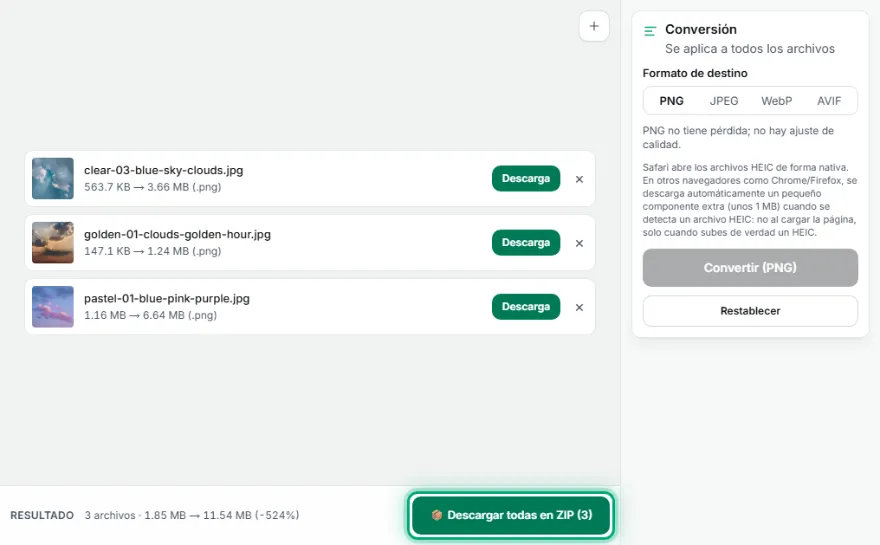Click size text 563.7 KB → 3.66 MB (.png)
Image resolution: width=880 pixels, height=545 pixels.
[153, 187]
